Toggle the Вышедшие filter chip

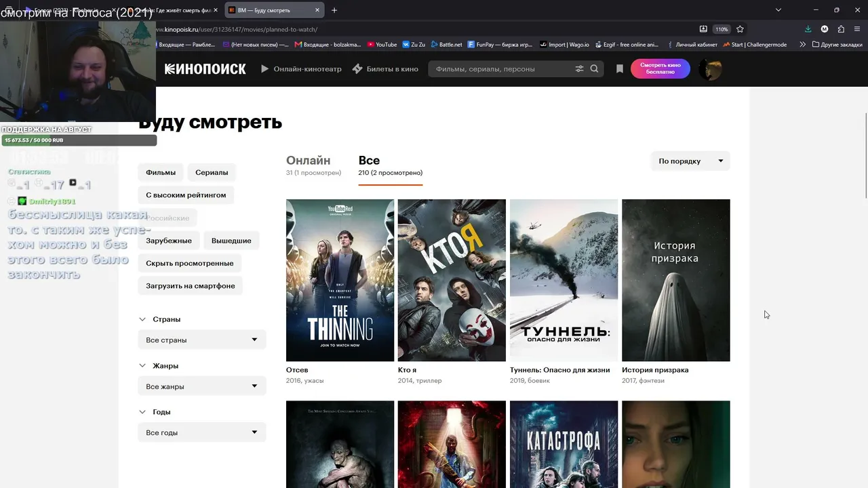click(x=231, y=241)
